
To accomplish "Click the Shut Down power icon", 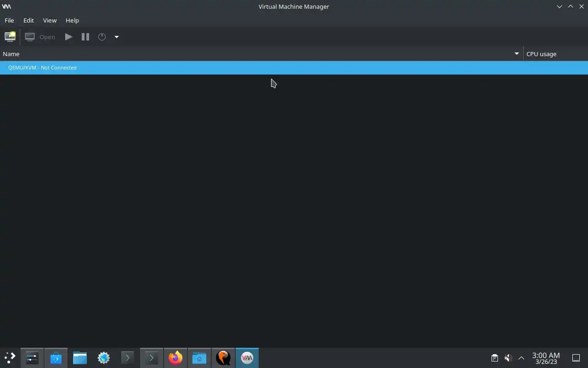I will (x=102, y=37).
